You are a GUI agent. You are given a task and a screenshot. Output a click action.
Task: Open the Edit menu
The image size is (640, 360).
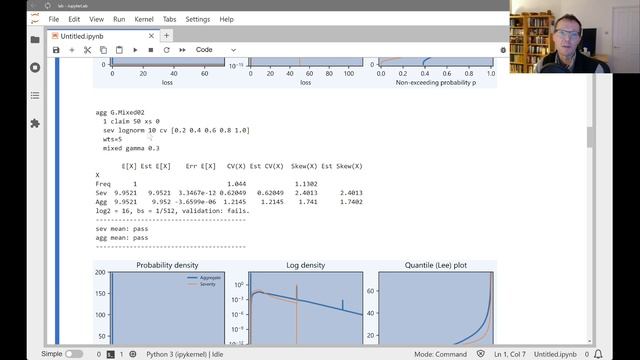(74, 19)
